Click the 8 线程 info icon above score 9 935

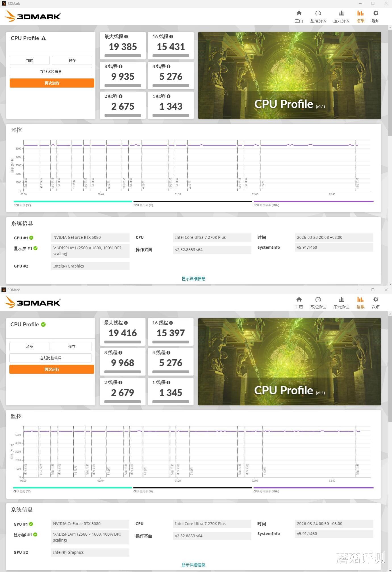click(120, 66)
